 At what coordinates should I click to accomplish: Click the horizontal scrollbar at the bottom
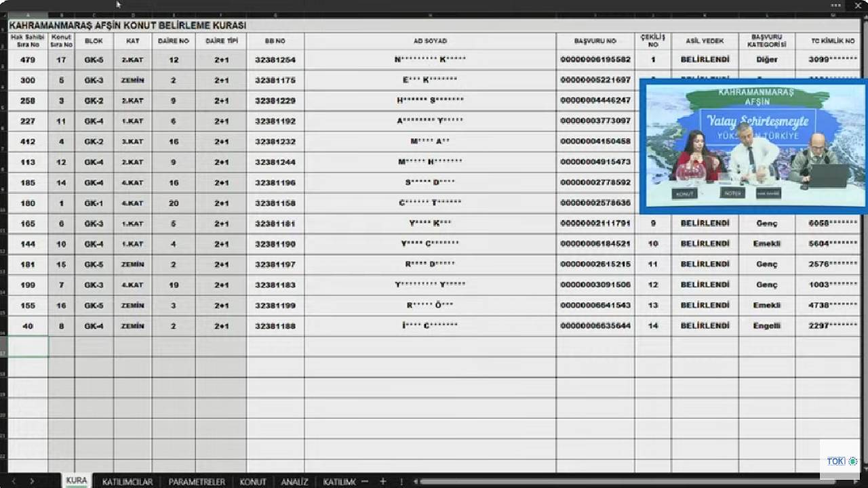click(x=610, y=481)
